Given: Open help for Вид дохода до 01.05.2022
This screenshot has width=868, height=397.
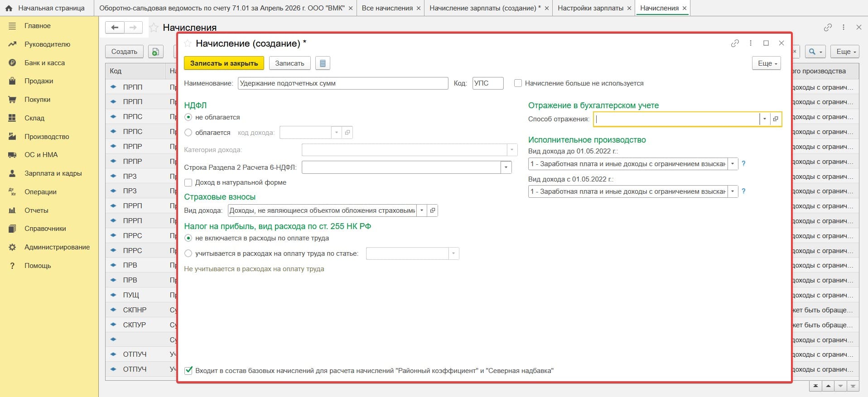Looking at the screenshot, I should [x=743, y=163].
